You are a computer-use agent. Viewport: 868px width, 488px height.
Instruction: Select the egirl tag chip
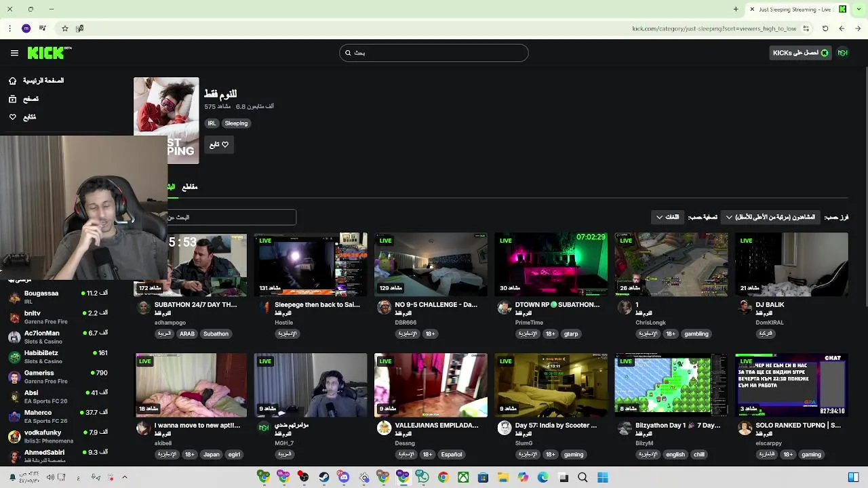(x=234, y=455)
